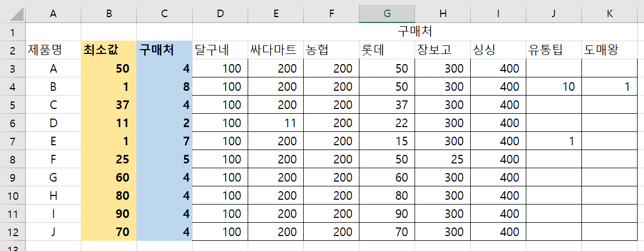This screenshot has height=251, width=644.
Task: Click 구매처 count 8 in row 4
Action: [x=164, y=87]
